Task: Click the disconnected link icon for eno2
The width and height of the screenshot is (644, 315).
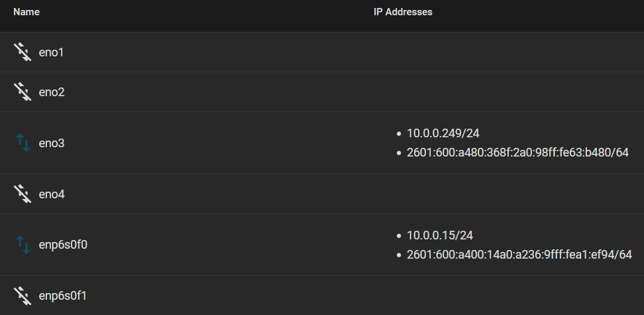Action: click(23, 92)
